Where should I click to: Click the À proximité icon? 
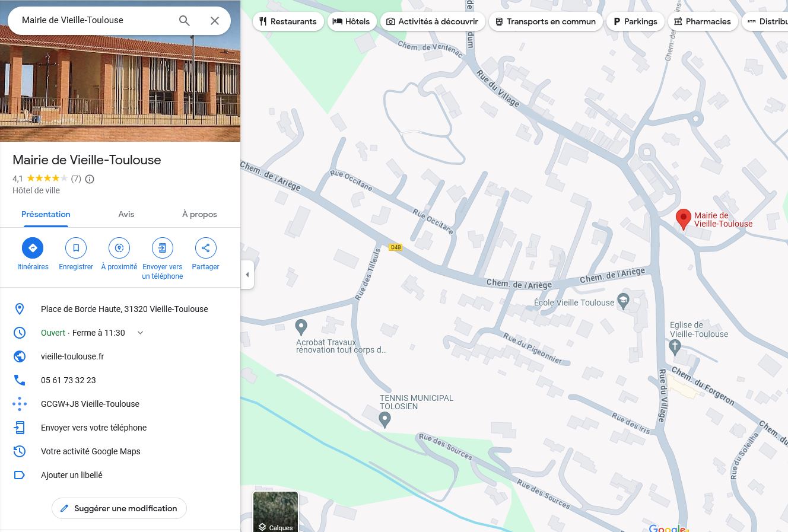119,248
